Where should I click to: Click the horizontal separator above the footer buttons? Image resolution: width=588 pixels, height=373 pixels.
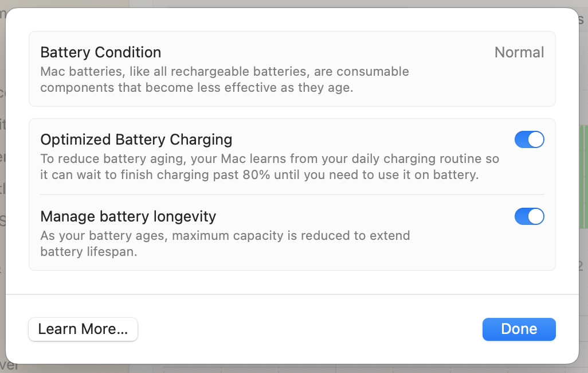coord(292,294)
